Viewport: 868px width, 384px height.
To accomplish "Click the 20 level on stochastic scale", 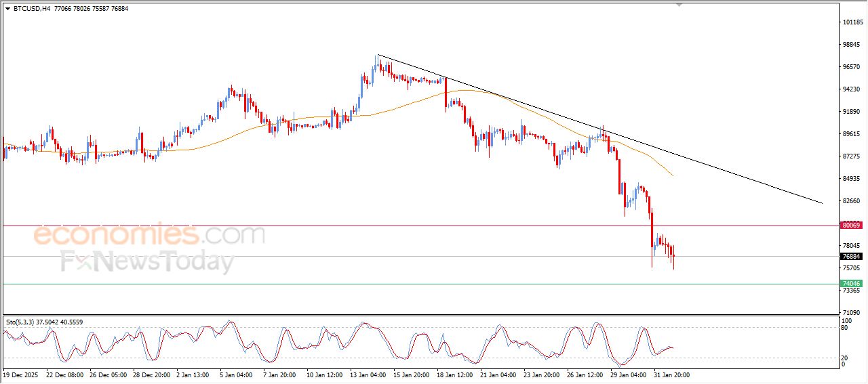I will (845, 357).
